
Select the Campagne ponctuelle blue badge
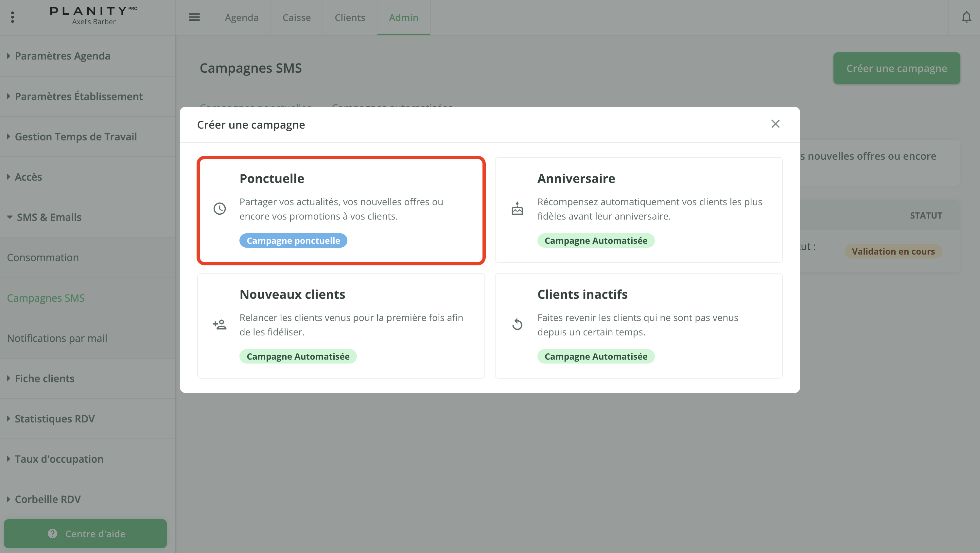click(x=293, y=241)
